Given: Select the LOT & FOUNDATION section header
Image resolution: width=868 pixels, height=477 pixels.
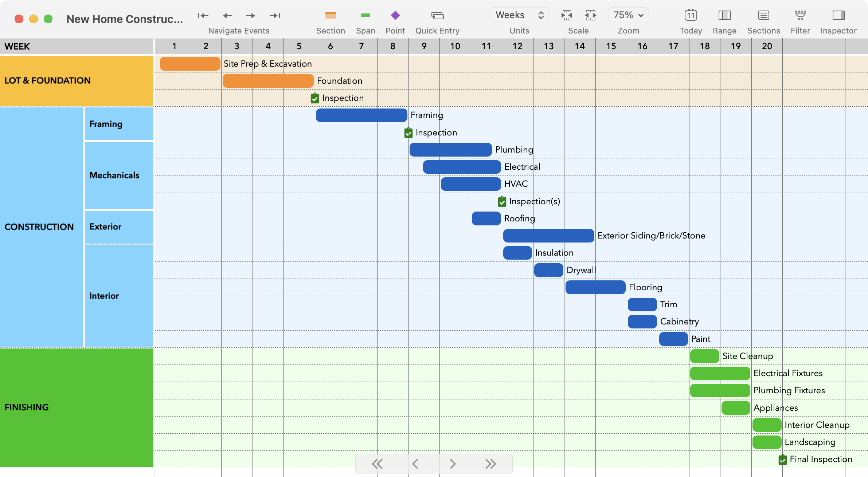Looking at the screenshot, I should (x=77, y=80).
